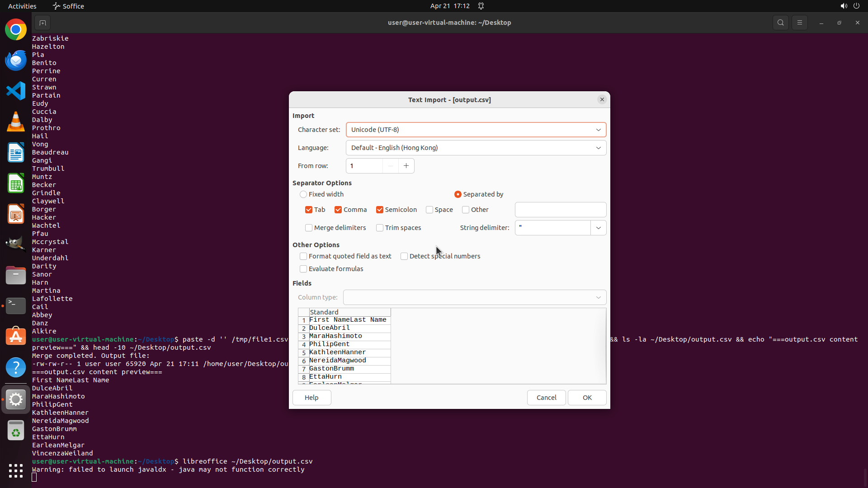Open Google Chrome from the dock
Viewport: 868px width, 488px height.
tap(16, 30)
